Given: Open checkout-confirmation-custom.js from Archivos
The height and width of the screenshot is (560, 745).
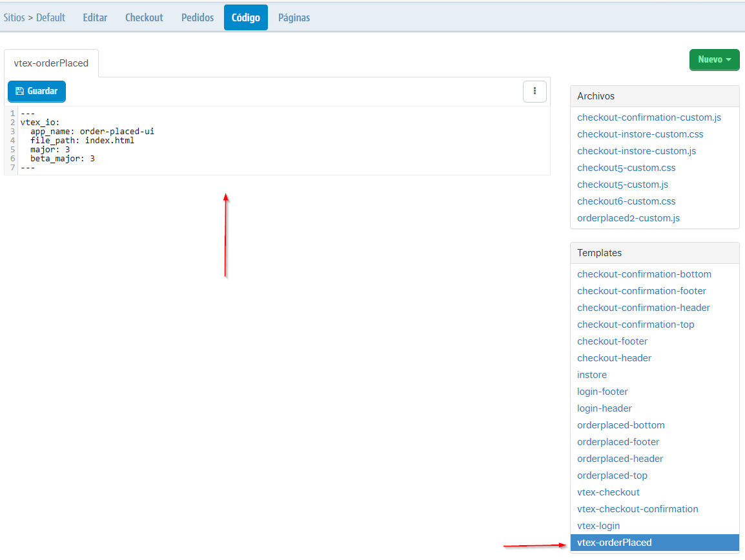Looking at the screenshot, I should tap(649, 117).
